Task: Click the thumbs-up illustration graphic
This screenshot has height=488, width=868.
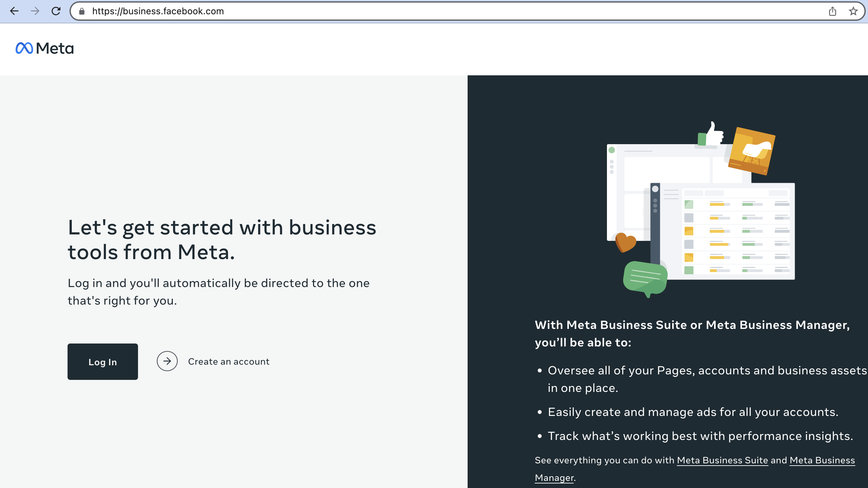Action: 711,135
